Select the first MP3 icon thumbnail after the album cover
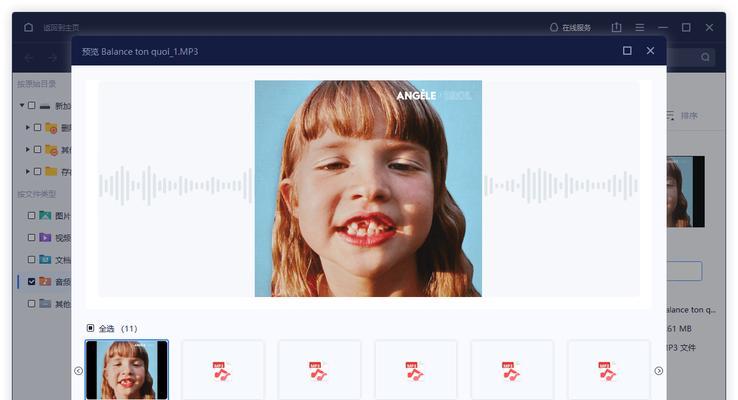 click(x=223, y=370)
